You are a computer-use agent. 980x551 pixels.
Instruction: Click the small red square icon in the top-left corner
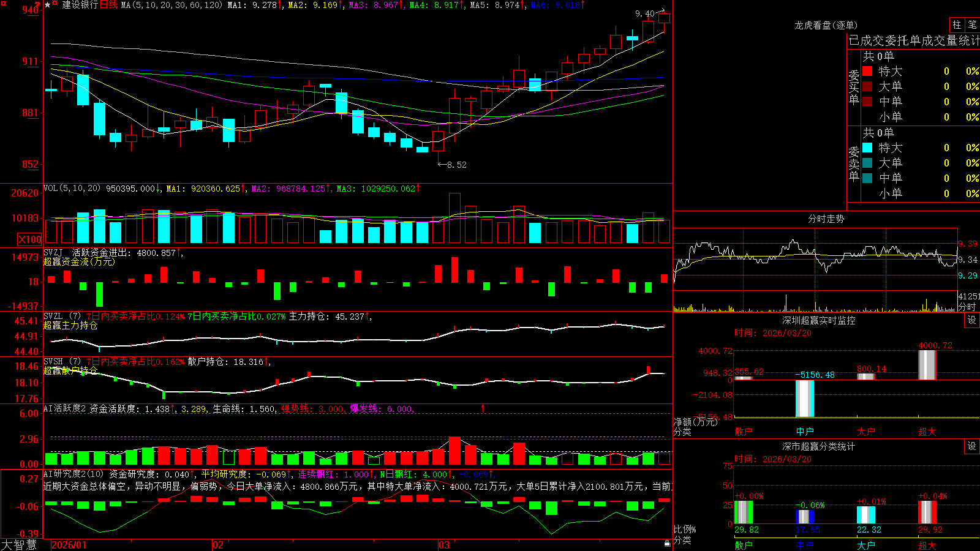coord(3,2)
